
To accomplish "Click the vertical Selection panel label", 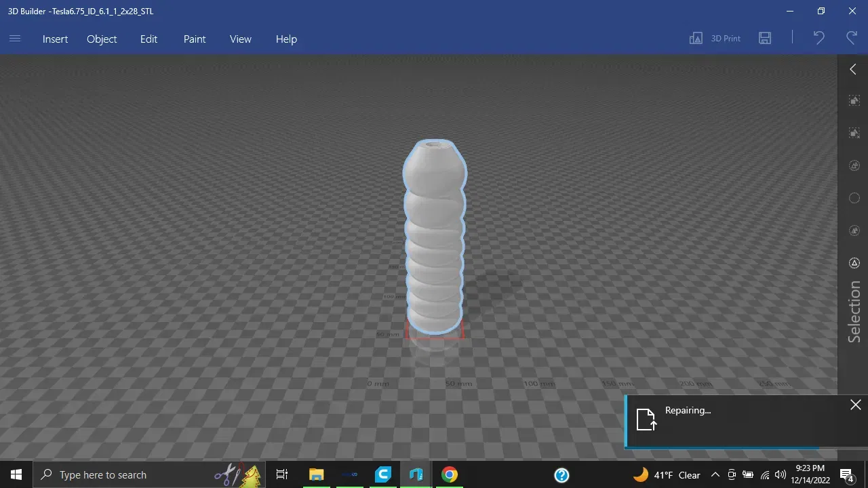I will (854, 312).
